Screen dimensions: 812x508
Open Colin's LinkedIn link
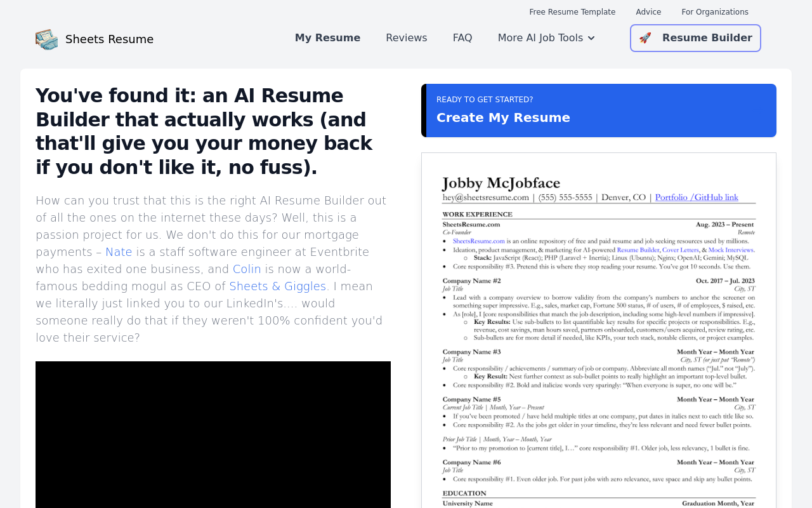pos(247,269)
